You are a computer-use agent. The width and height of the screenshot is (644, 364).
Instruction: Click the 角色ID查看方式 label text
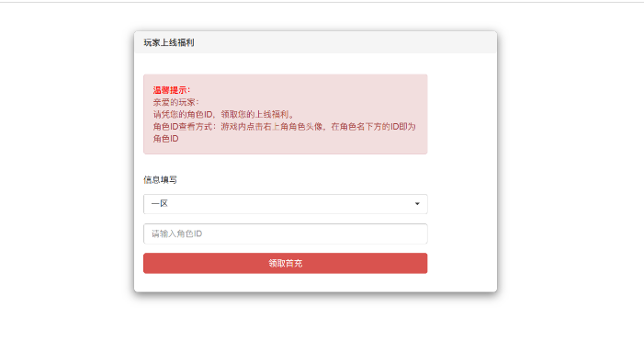point(182,127)
